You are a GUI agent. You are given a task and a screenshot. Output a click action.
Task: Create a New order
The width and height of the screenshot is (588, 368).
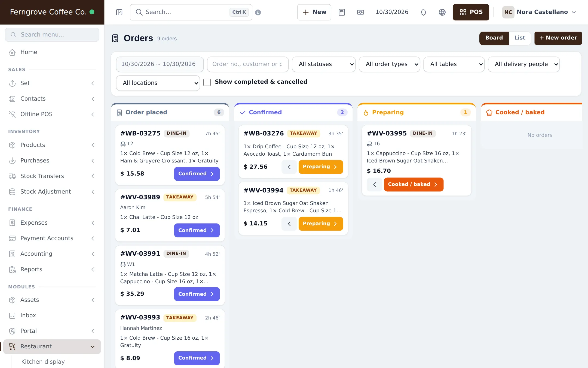[x=558, y=38]
